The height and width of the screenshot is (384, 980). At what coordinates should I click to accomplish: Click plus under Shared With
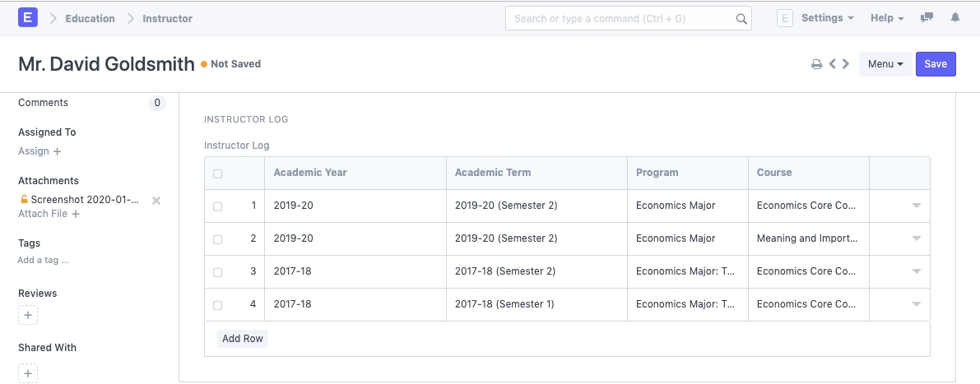tap(28, 374)
